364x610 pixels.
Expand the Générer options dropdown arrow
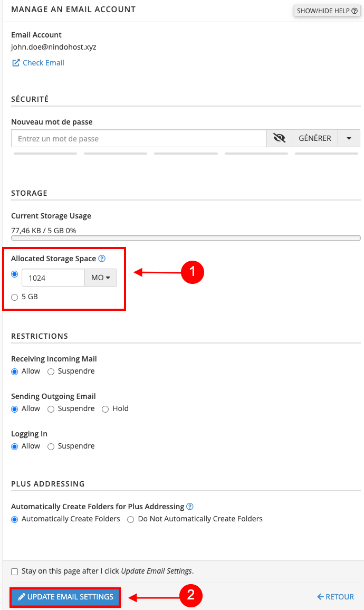(349, 138)
